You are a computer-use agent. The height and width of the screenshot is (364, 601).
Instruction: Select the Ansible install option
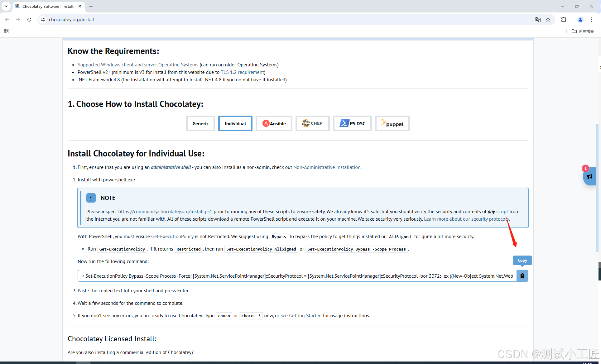(x=274, y=124)
